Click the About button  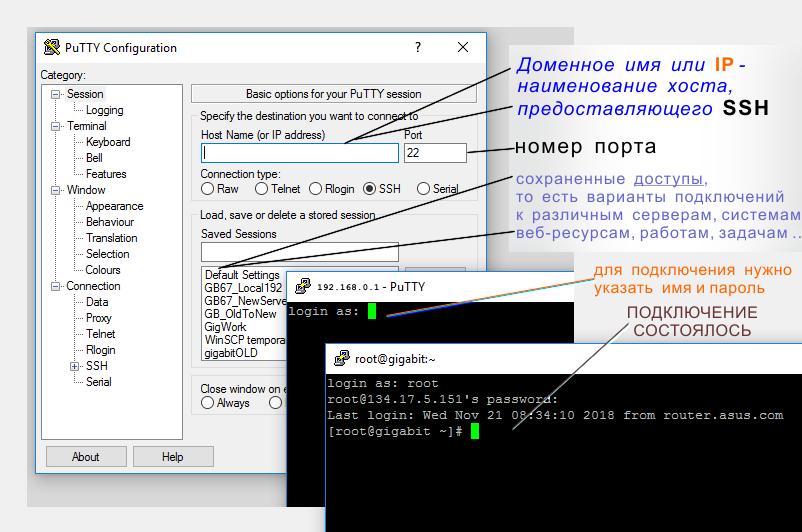(86, 457)
